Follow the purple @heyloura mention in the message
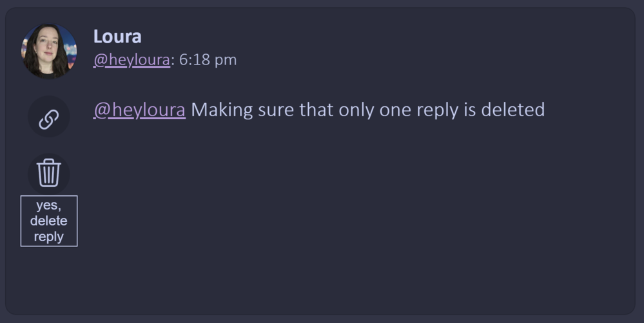This screenshot has width=644, height=323. pyautogui.click(x=139, y=110)
